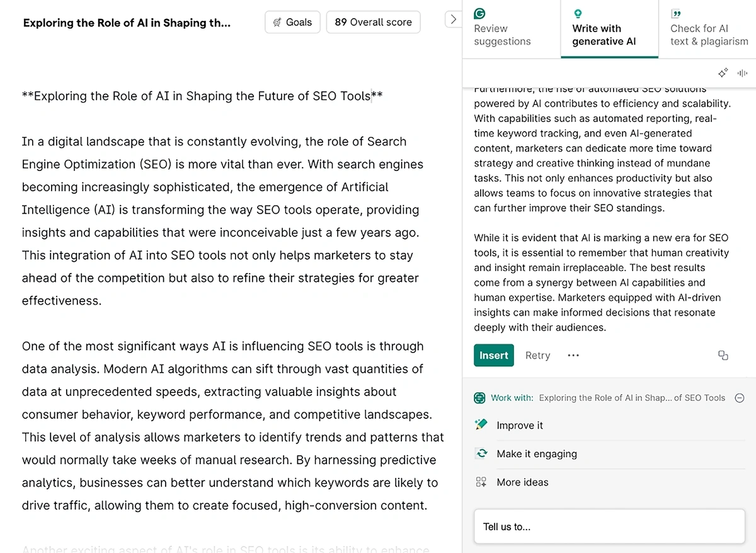Click the grid icon beside More ideas
This screenshot has height=553, width=756.
[x=481, y=482]
